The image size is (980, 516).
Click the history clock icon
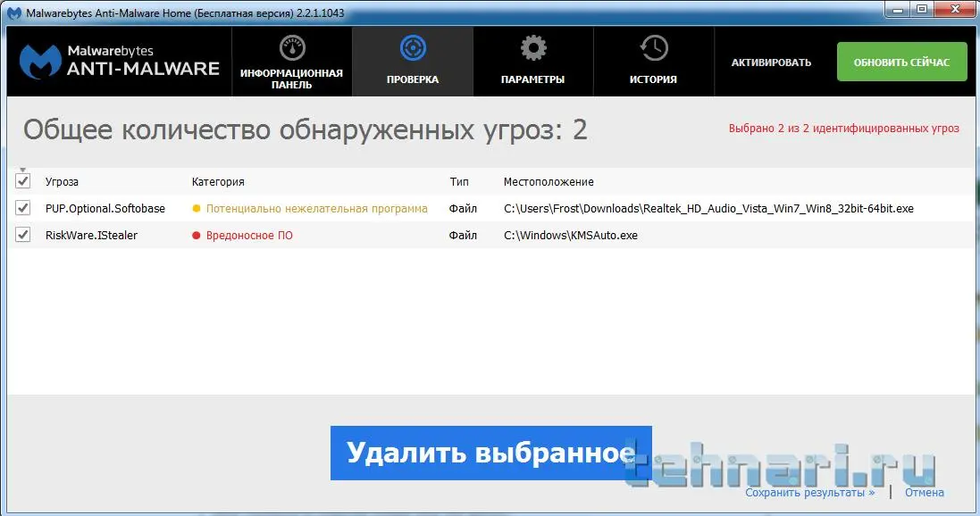[654, 48]
